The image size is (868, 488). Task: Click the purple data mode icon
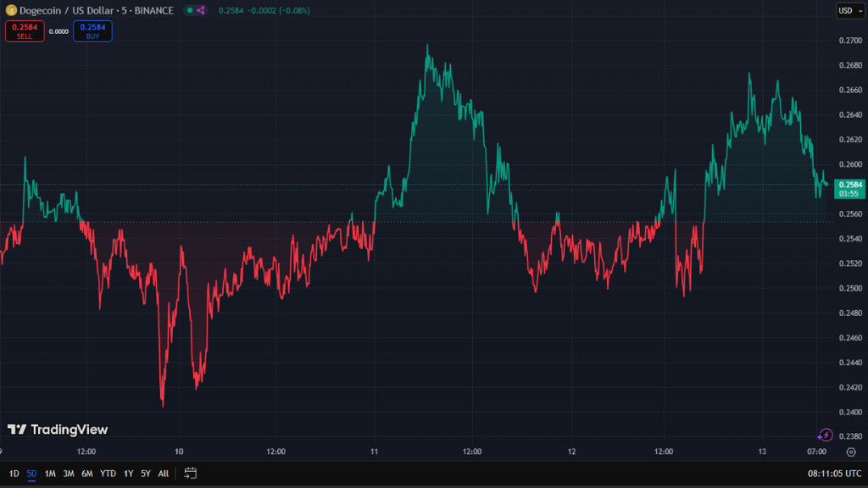pyautogui.click(x=201, y=10)
